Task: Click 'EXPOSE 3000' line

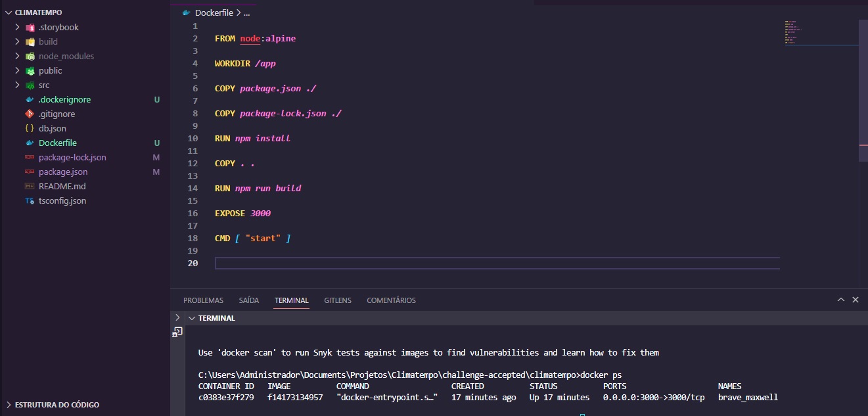Action: 242,214
